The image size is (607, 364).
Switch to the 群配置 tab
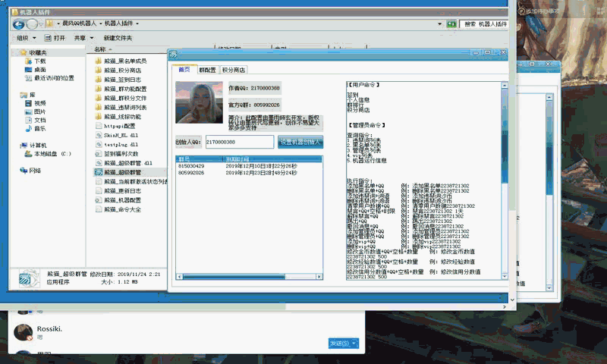(207, 70)
